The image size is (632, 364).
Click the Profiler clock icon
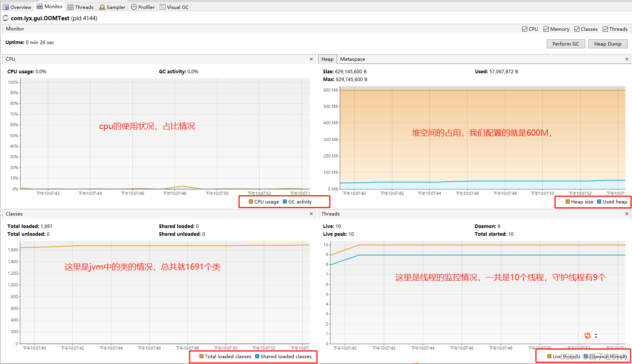coord(134,7)
